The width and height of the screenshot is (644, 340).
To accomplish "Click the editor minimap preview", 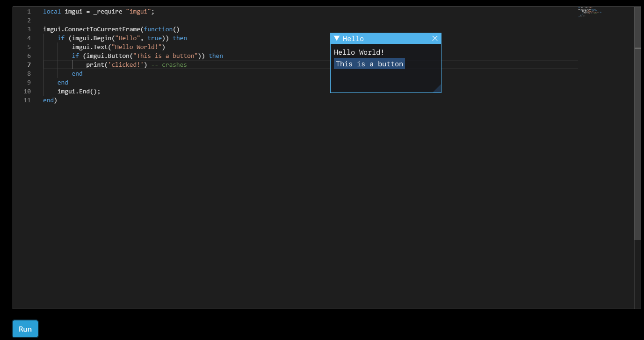I will [x=588, y=12].
